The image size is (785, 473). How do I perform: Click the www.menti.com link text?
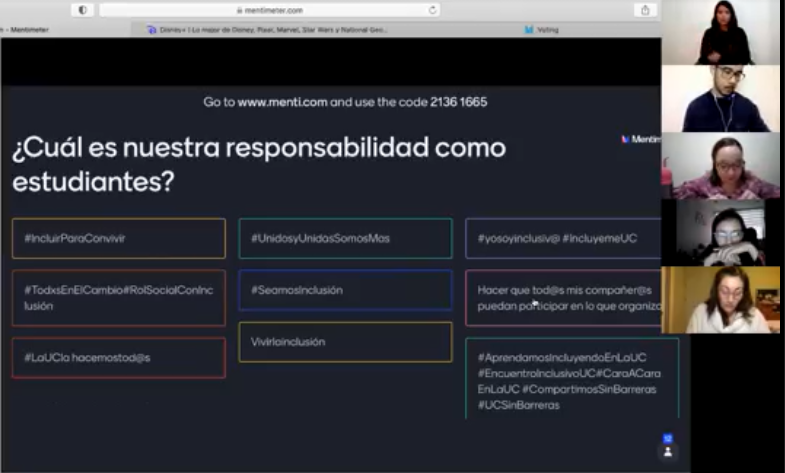point(283,102)
